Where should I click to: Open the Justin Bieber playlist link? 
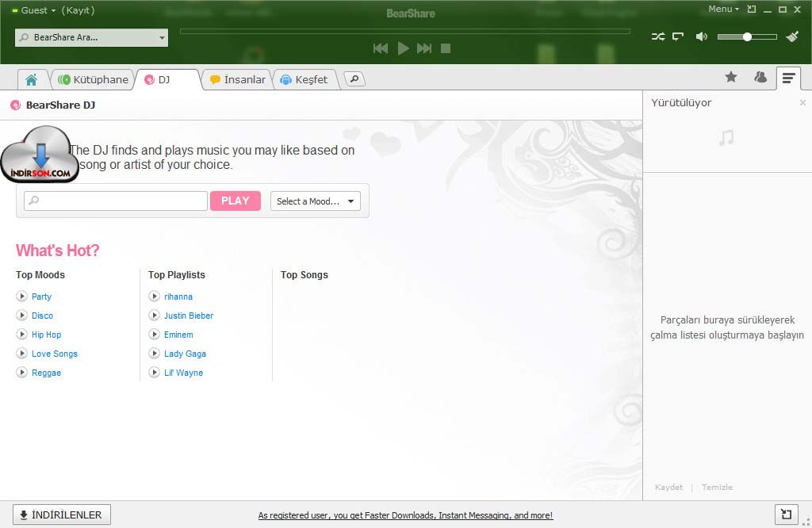coord(189,316)
